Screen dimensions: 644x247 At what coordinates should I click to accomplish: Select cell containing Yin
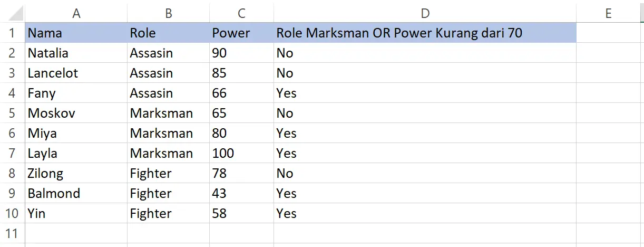[x=76, y=214]
